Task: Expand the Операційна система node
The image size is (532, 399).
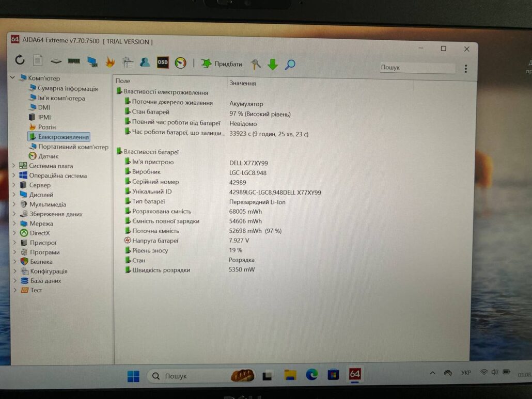Action: (x=14, y=175)
